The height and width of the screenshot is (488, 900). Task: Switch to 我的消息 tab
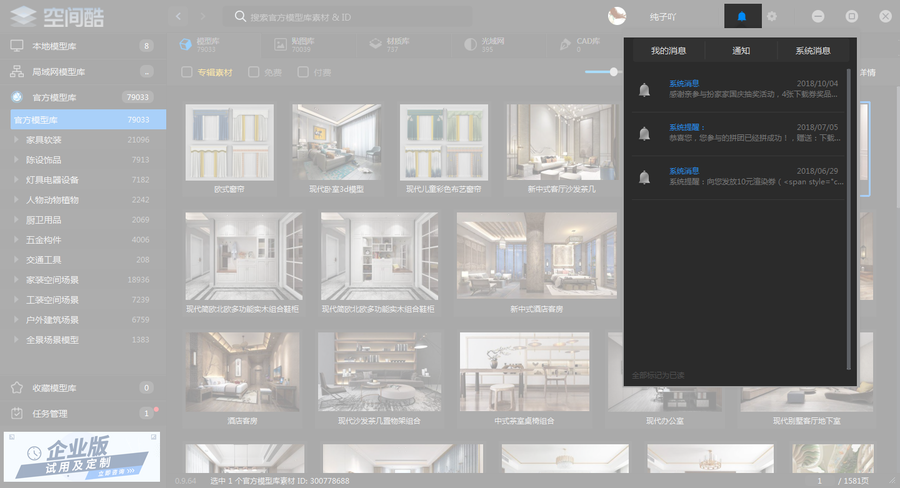(669, 51)
